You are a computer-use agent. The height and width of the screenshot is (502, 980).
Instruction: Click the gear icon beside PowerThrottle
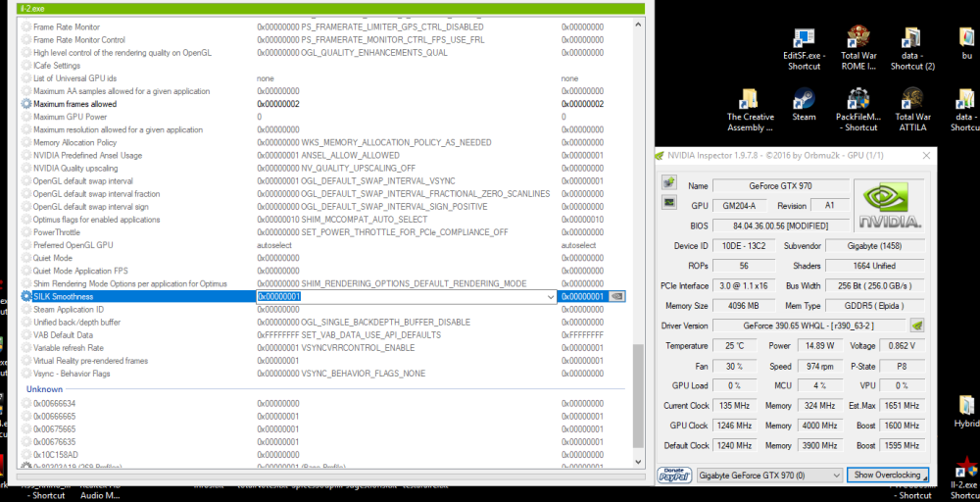25,232
